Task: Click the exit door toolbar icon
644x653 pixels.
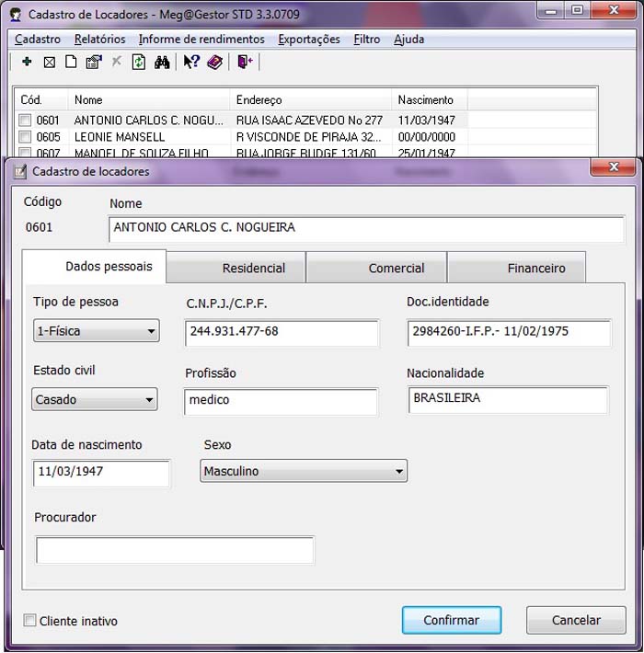Action: [244, 62]
